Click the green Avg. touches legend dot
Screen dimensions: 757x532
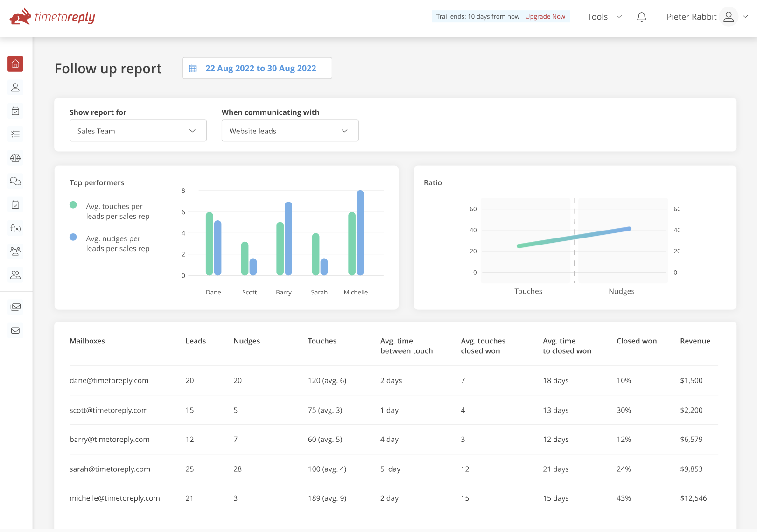point(73,205)
